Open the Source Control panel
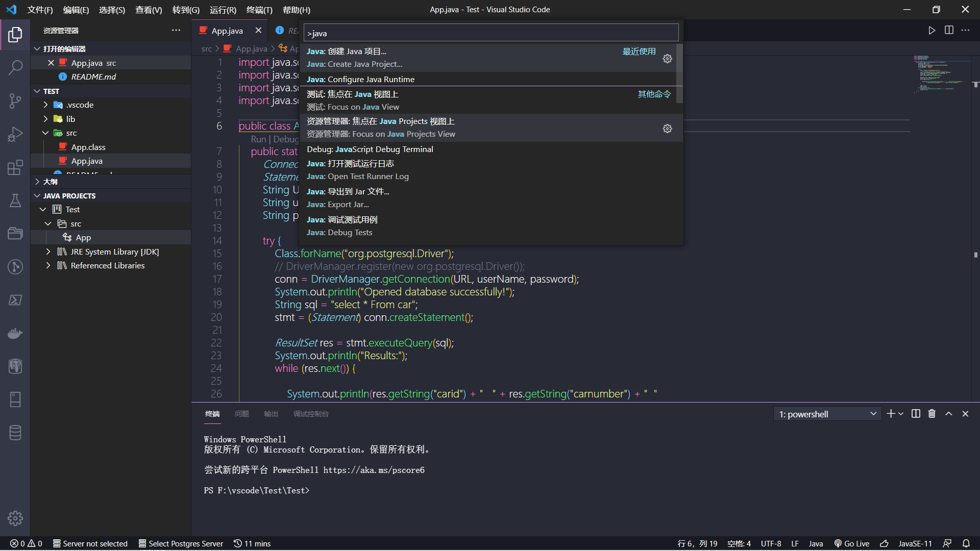The height and width of the screenshot is (551, 980). click(x=15, y=101)
